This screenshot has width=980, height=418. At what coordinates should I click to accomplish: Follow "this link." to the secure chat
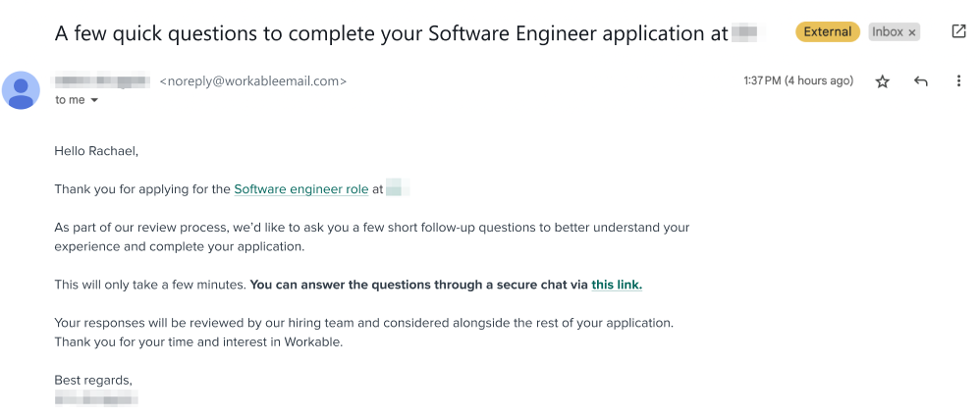point(616,285)
